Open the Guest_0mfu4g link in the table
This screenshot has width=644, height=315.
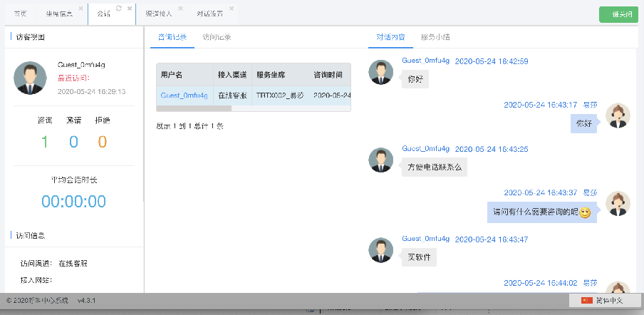coord(184,95)
